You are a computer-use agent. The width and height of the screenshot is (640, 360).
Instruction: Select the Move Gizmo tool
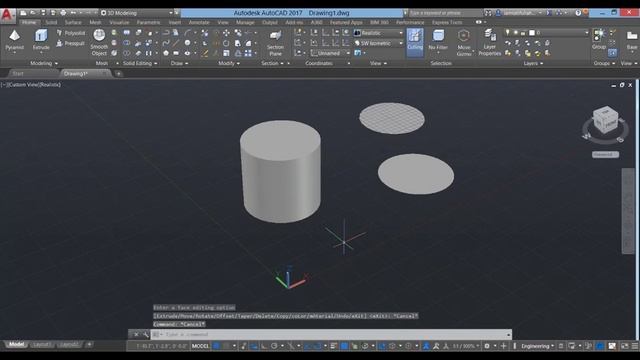pos(464,42)
